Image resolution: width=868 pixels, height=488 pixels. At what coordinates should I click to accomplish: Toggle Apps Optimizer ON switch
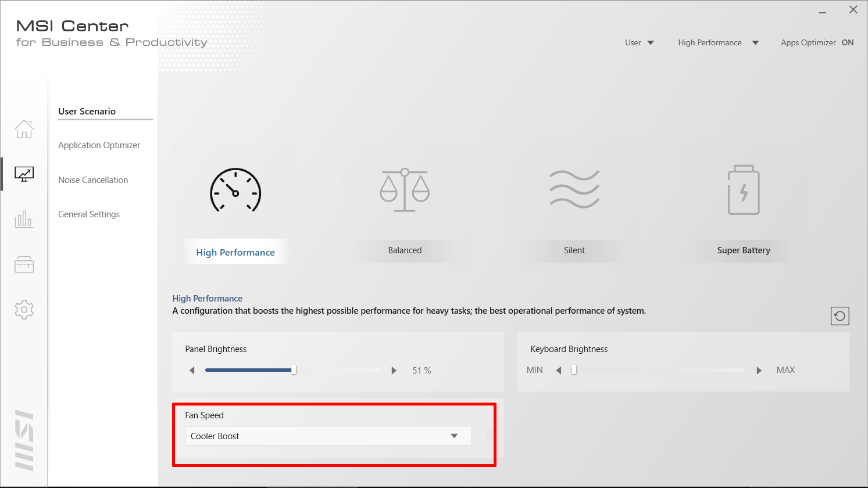(x=847, y=42)
